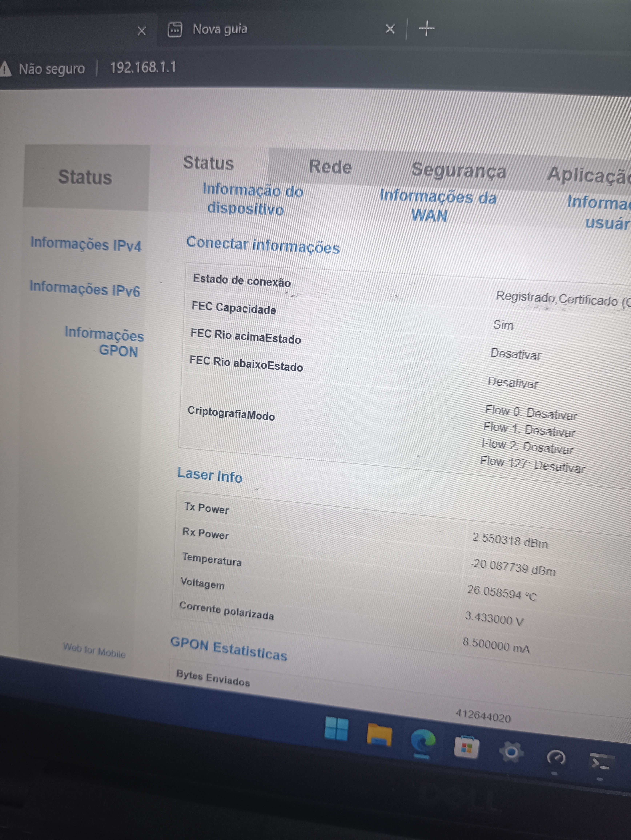Launch File Explorer from the taskbar
This screenshot has width=631, height=840.
pyautogui.click(x=379, y=735)
